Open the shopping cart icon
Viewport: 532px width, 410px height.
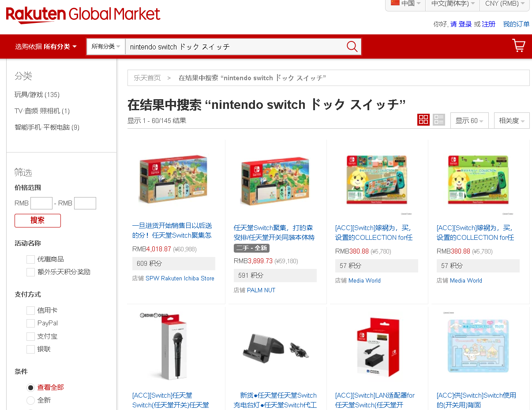coord(519,45)
